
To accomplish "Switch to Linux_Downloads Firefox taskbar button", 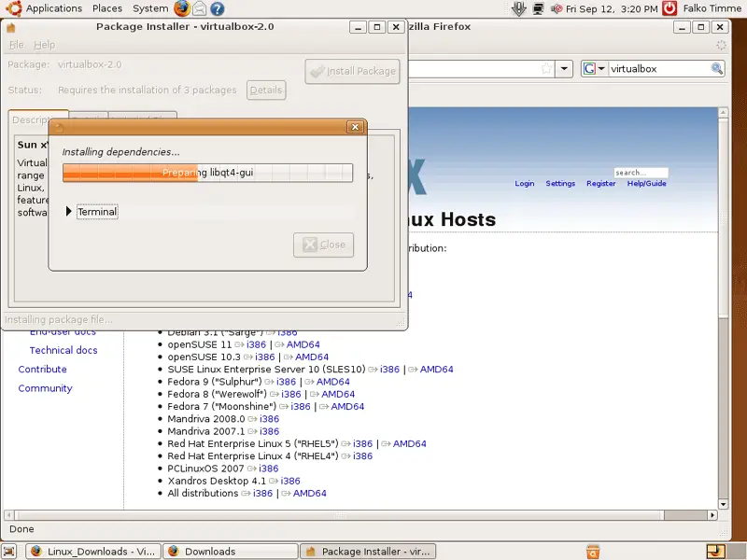I will point(93,552).
